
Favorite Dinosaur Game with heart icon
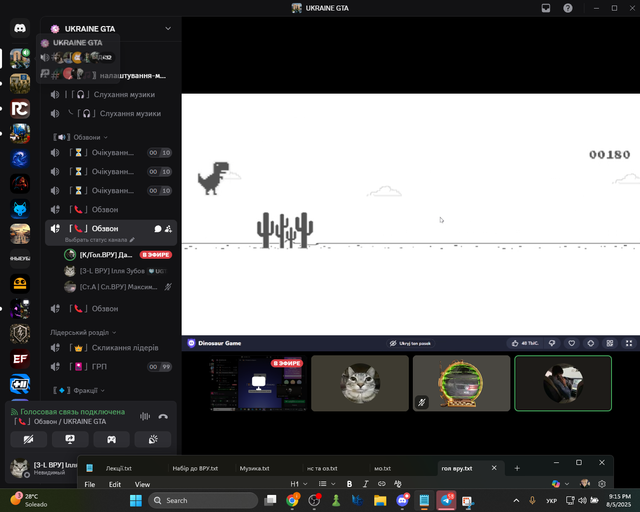pos(571,343)
